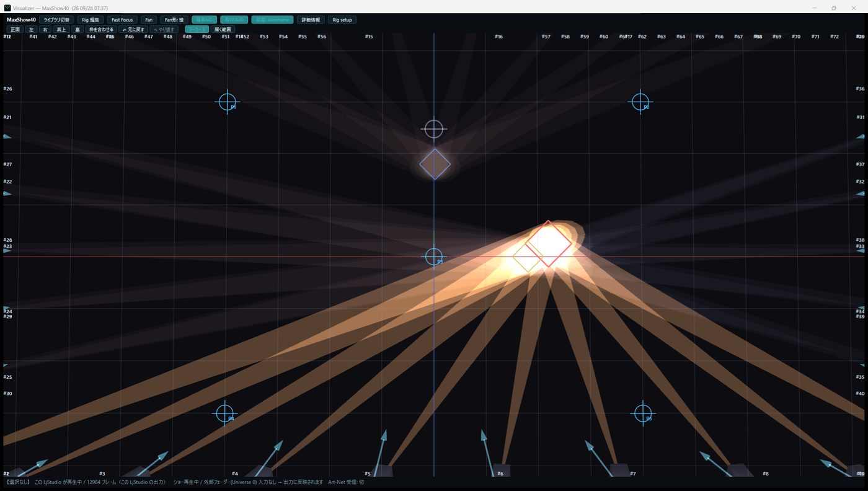The image size is (868, 491).
Task: Switch to 正面 front view
Action: [15, 29]
